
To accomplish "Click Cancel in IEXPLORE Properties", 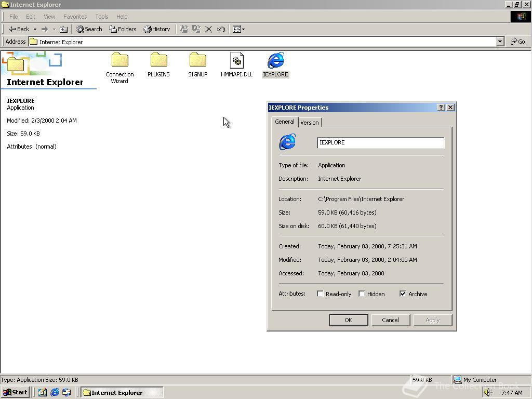I will (x=391, y=320).
